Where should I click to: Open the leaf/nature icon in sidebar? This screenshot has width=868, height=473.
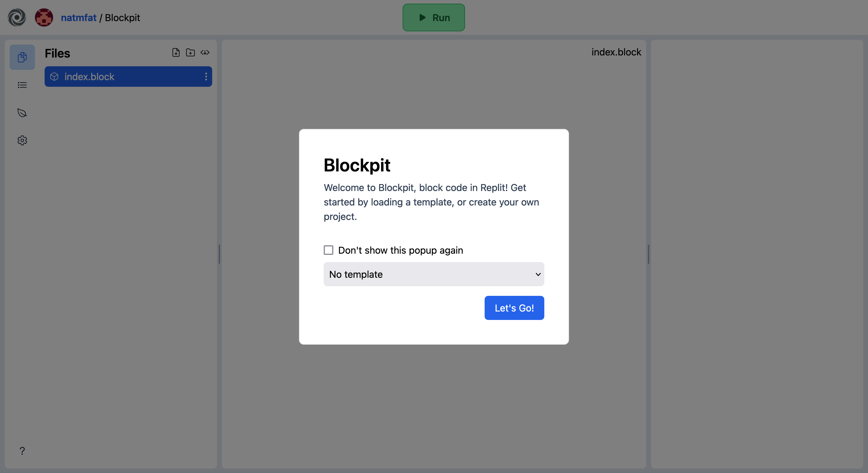(22, 112)
